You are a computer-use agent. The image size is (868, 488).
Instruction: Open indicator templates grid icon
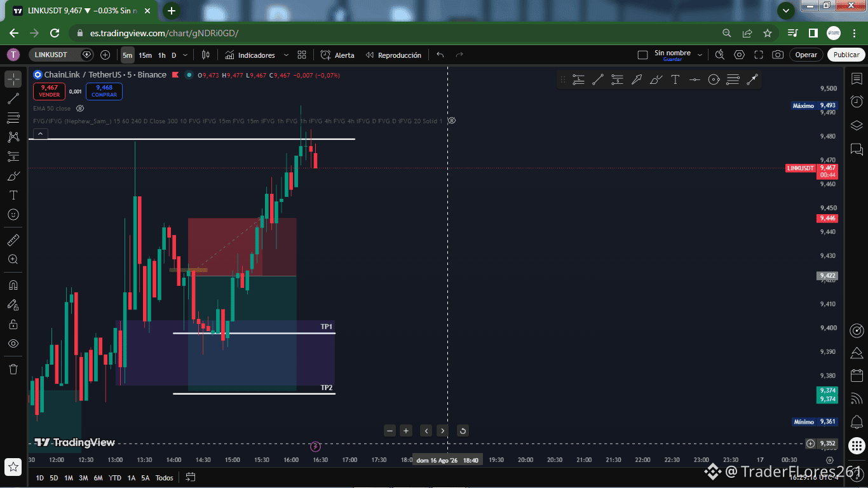tap(302, 55)
